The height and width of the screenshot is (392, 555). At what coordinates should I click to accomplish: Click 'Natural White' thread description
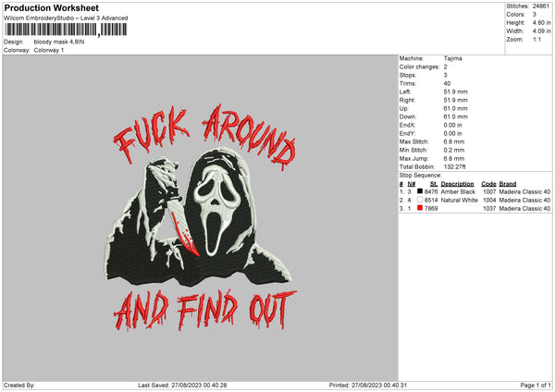[460, 201]
